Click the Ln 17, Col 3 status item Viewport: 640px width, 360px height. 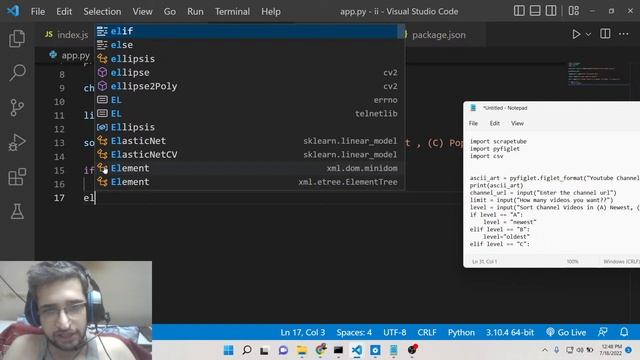point(302,332)
